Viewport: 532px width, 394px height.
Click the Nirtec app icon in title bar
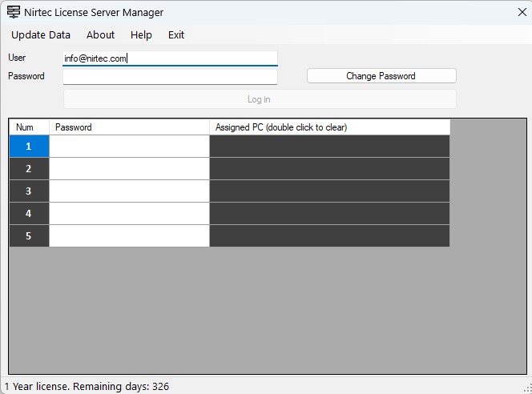14,12
